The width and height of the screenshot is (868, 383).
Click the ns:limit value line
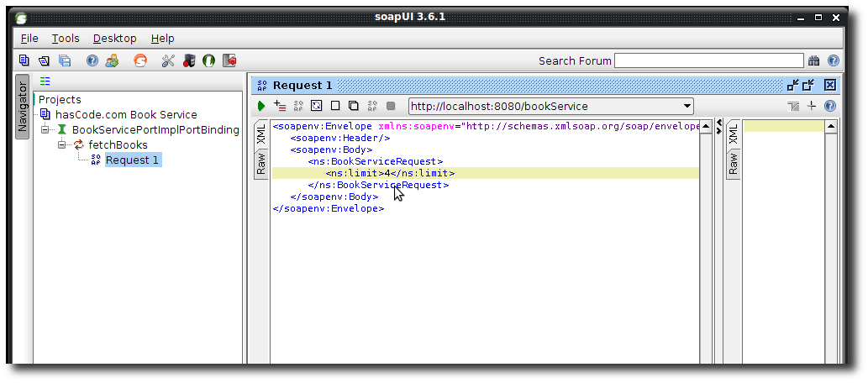[484, 173]
